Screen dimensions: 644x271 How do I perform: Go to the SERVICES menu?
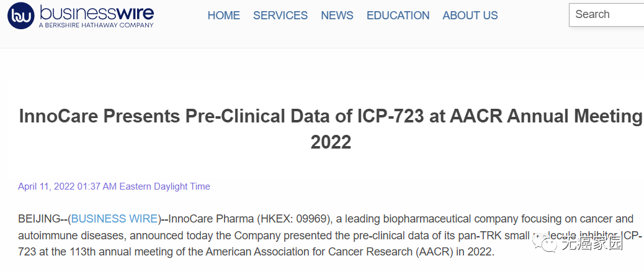(280, 16)
